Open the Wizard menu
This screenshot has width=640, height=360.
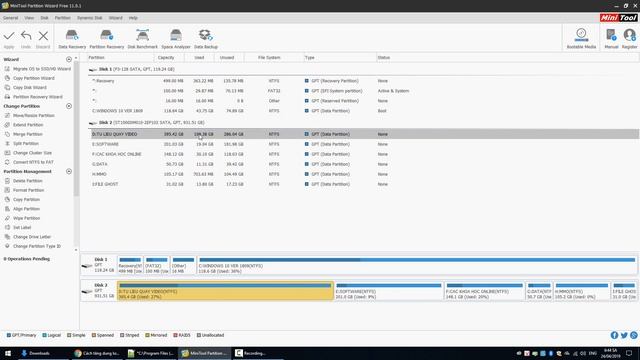pyautogui.click(x=116, y=18)
